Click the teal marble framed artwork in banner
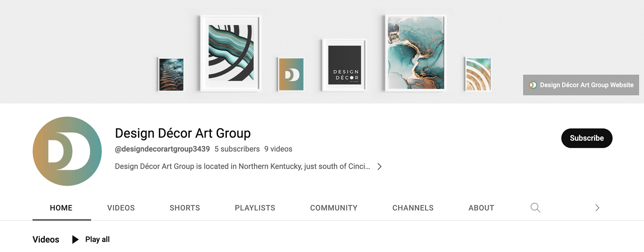This screenshot has height=252, width=644. tap(416, 53)
